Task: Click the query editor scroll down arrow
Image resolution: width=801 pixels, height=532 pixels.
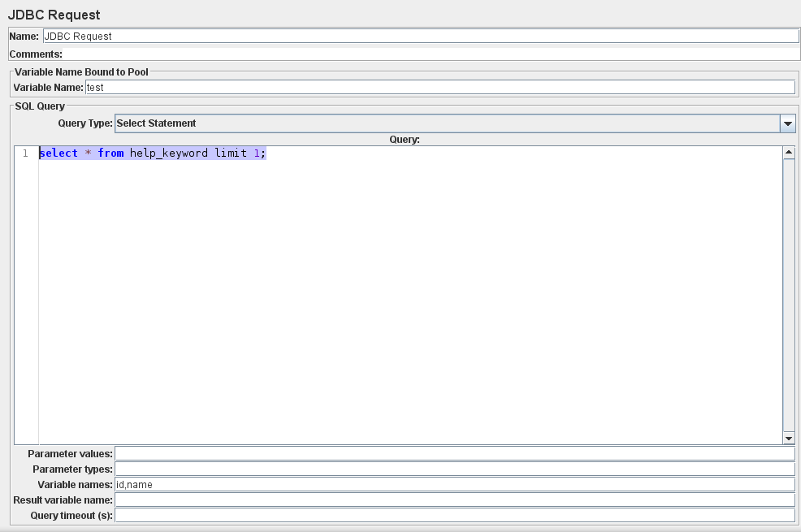Action: pyautogui.click(x=788, y=438)
